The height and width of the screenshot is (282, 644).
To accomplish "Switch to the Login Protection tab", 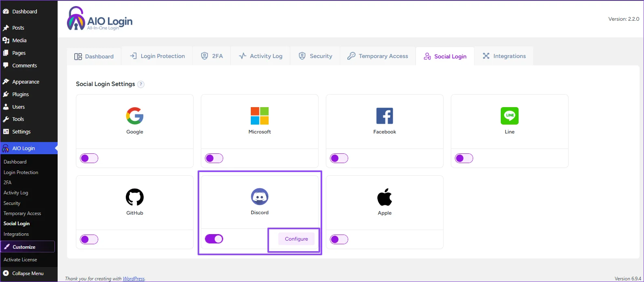I will tap(157, 56).
